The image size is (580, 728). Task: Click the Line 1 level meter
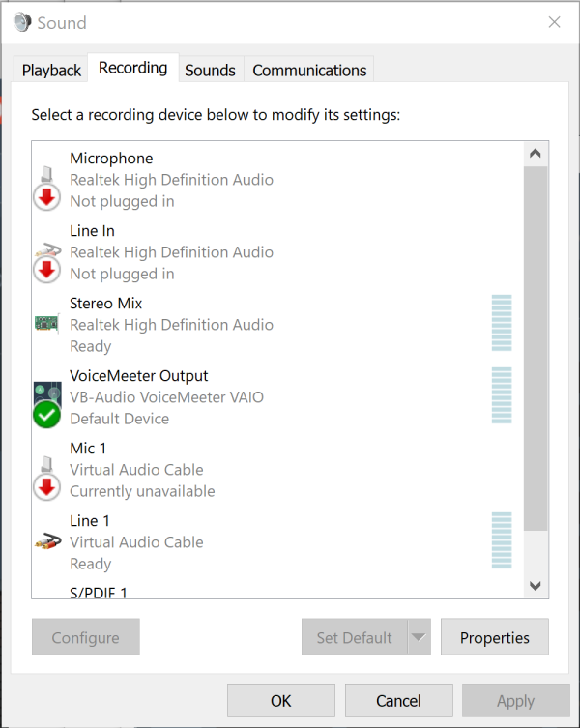(502, 540)
